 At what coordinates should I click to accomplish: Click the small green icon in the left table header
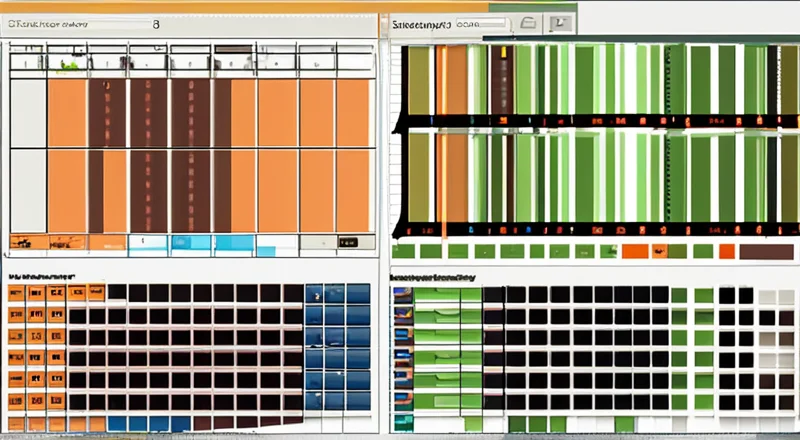click(x=68, y=64)
